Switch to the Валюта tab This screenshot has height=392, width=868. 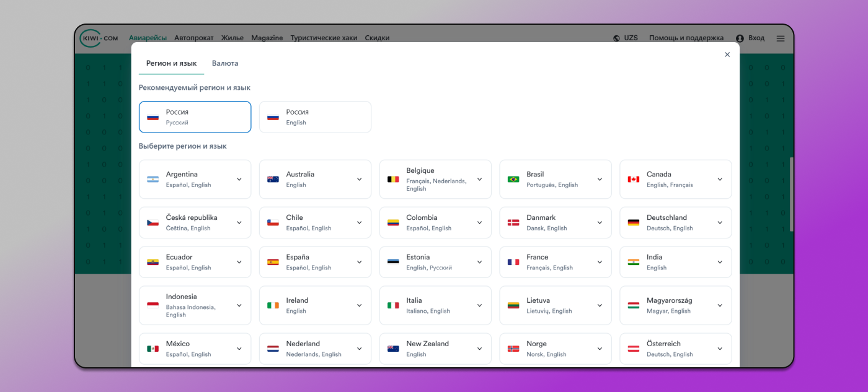point(225,63)
